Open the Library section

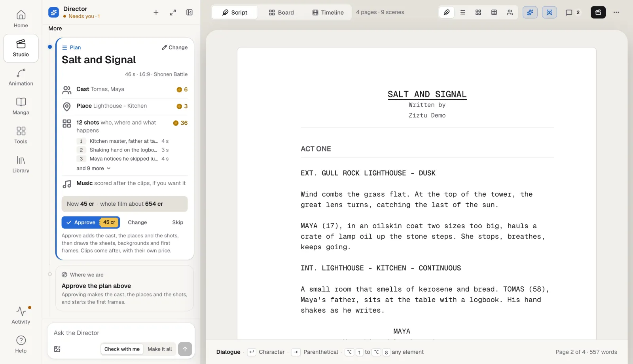click(x=21, y=165)
